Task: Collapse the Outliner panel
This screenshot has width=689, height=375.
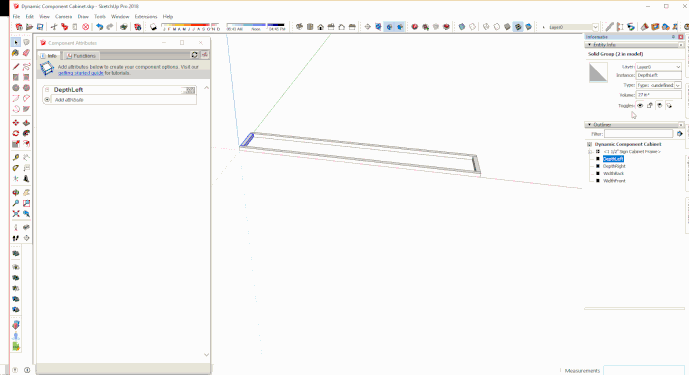Action: pyautogui.click(x=590, y=125)
